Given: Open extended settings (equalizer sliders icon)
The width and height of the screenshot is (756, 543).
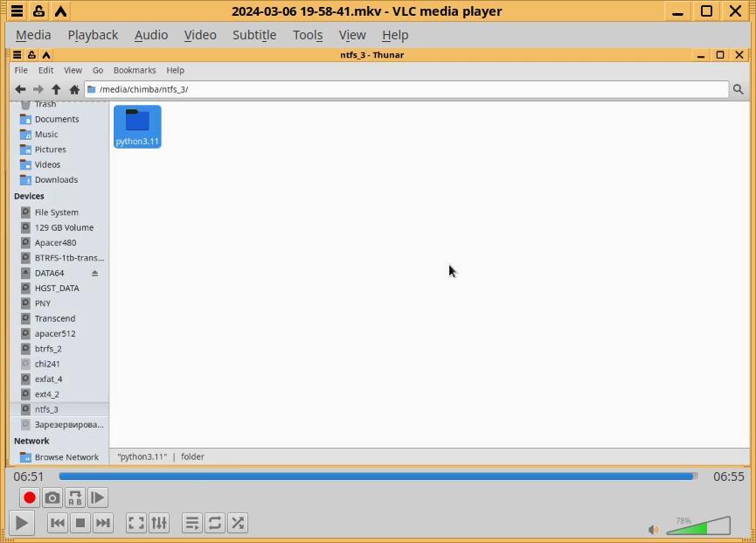Looking at the screenshot, I should tap(158, 523).
